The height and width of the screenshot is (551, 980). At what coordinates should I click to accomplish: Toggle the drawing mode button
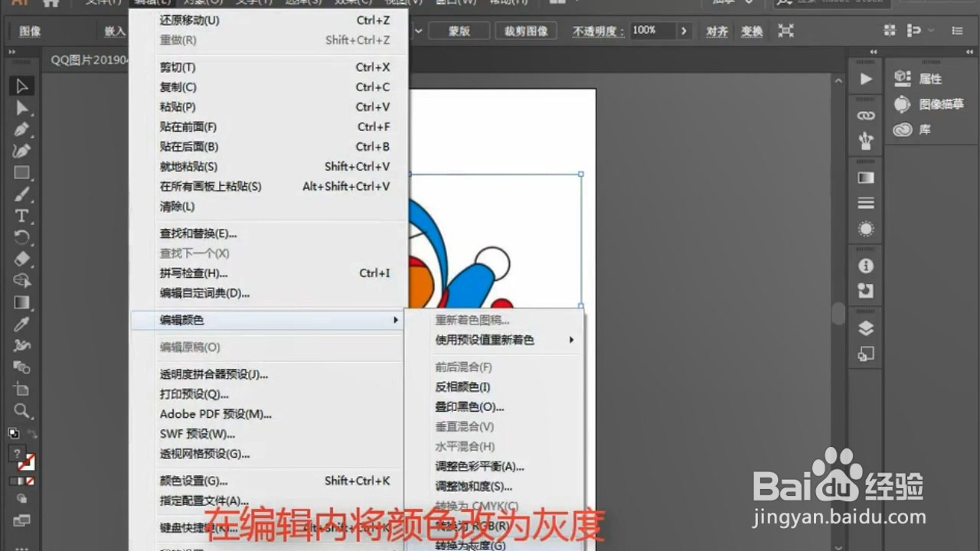(x=21, y=500)
